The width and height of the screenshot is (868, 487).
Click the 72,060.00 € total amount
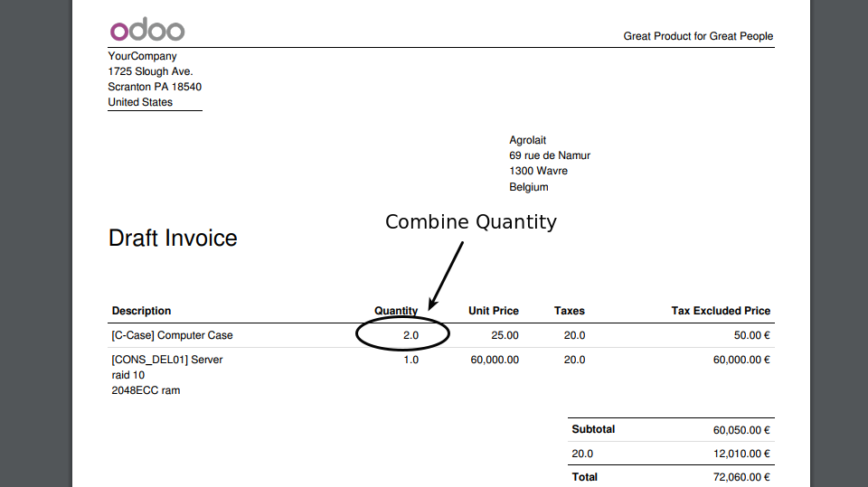pos(741,477)
